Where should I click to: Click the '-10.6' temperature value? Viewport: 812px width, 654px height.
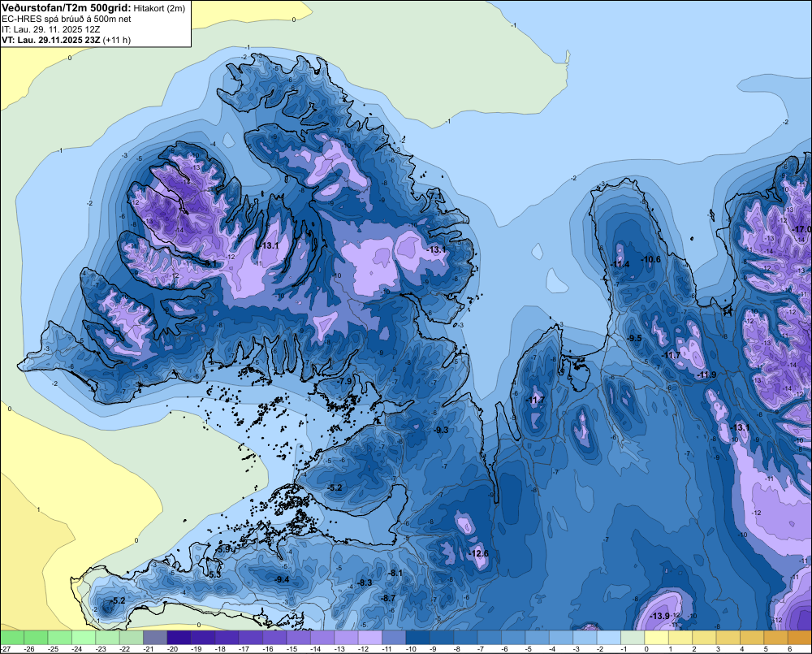[651, 259]
